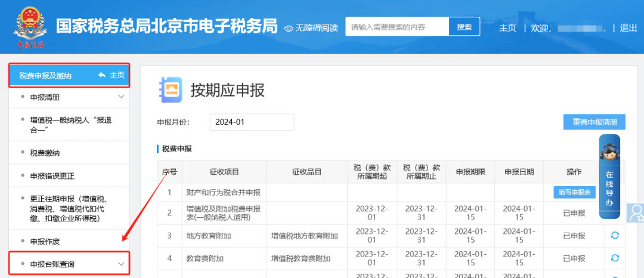
Task: Click 主页 link in sidebar header
Action: click(x=117, y=76)
